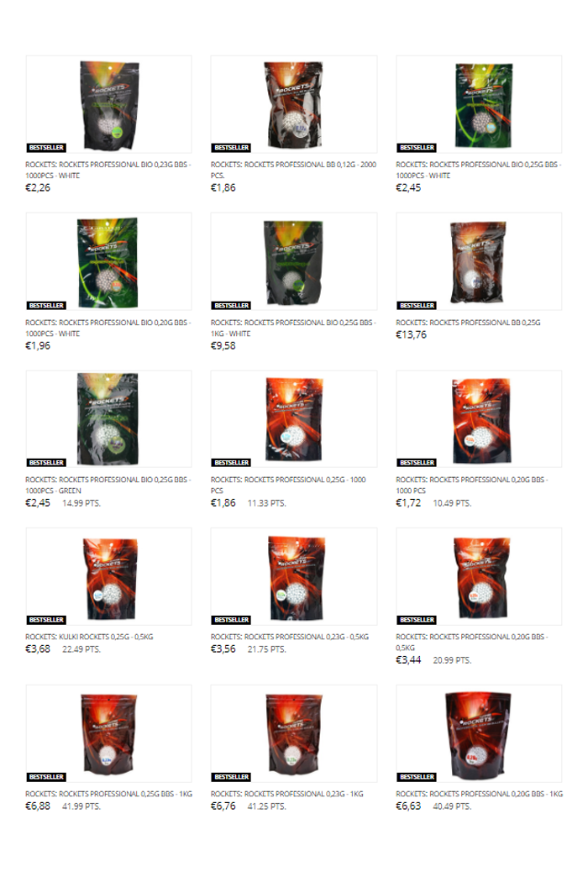The width and height of the screenshot is (588, 882).
Task: Open the Bio 0,20g BBs 1000pcs white thumbnail
Action: pos(108,261)
